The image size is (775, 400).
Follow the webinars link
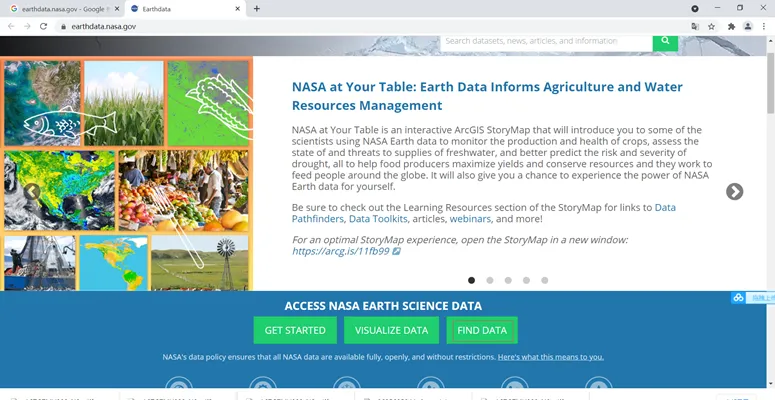[470, 219]
